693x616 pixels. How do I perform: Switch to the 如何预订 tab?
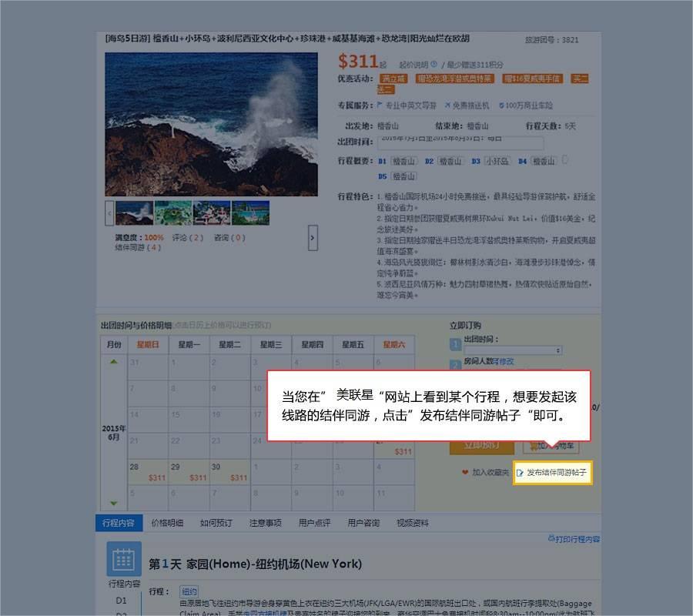pos(216,523)
